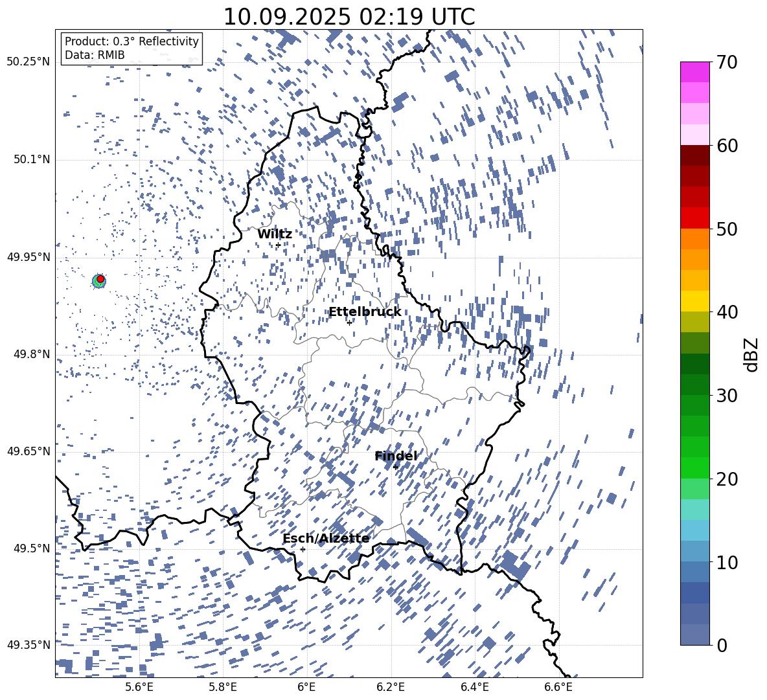Viewport: 767px width, 700px height.
Task: Click the Findel station cross marker
Action: pyautogui.click(x=395, y=467)
